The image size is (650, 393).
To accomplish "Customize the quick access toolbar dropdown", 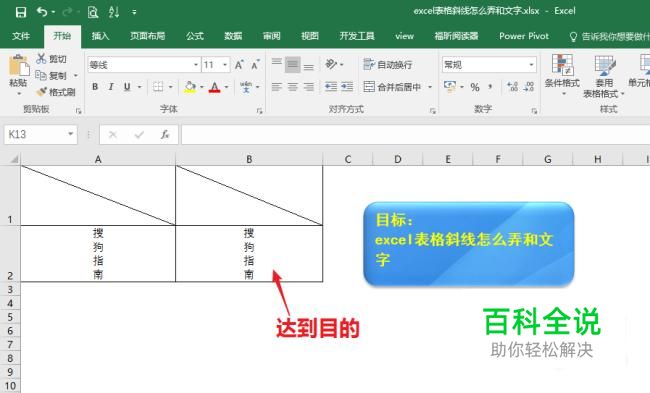I will coord(134,12).
